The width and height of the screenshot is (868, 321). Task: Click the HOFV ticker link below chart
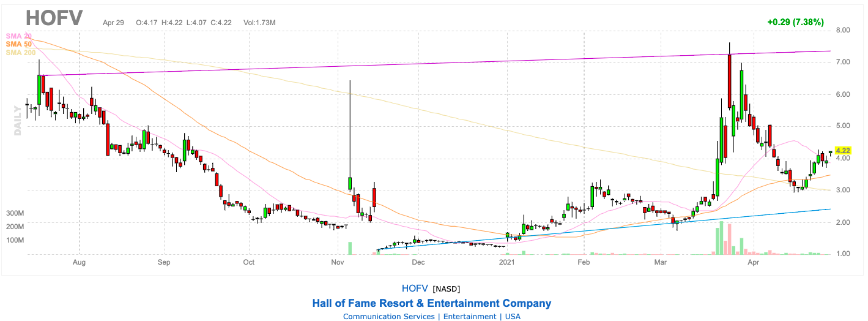tap(415, 288)
